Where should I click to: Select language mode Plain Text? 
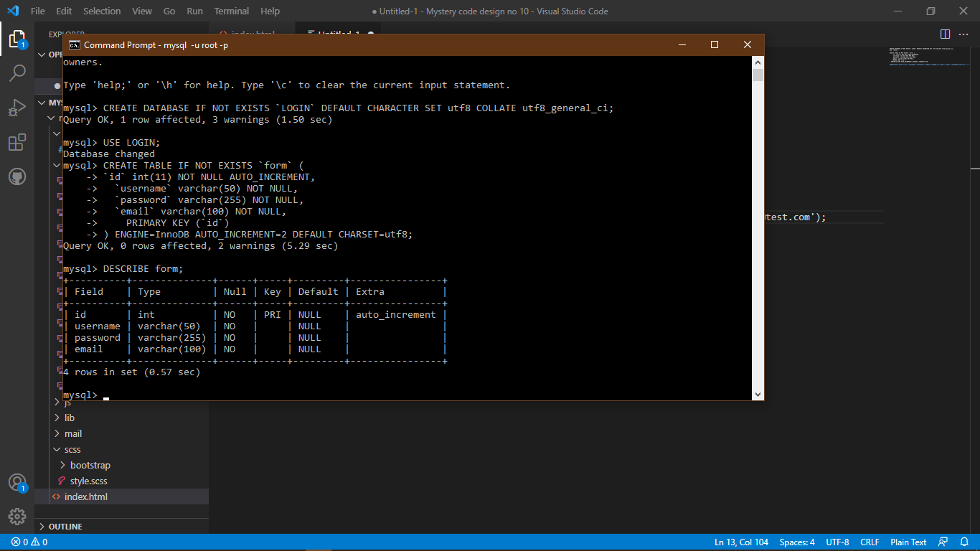click(908, 542)
